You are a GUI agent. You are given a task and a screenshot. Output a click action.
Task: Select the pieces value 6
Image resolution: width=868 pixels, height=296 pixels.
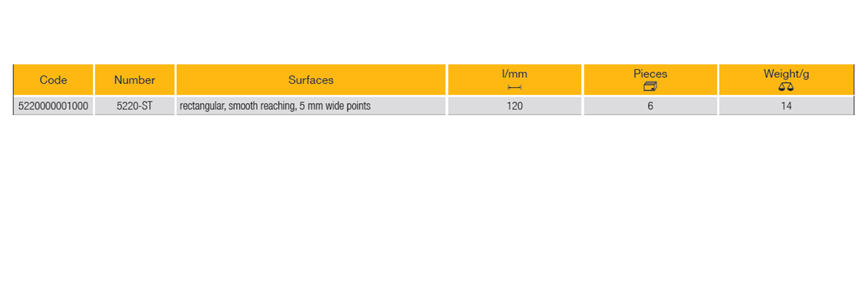(650, 106)
